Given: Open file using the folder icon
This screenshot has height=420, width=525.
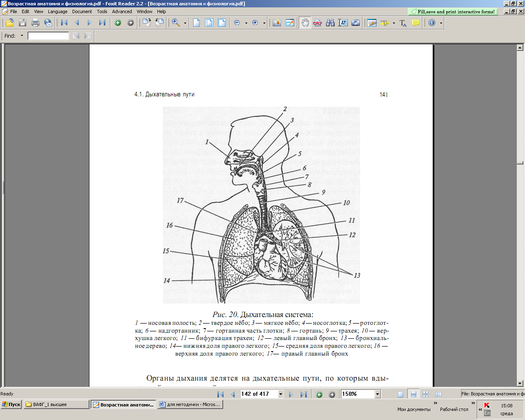Looking at the screenshot, I should point(9,23).
